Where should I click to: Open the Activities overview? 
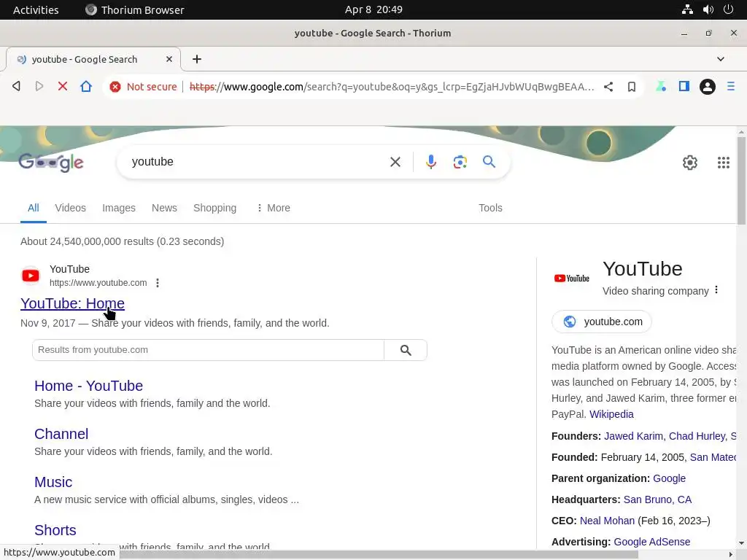coord(36,9)
